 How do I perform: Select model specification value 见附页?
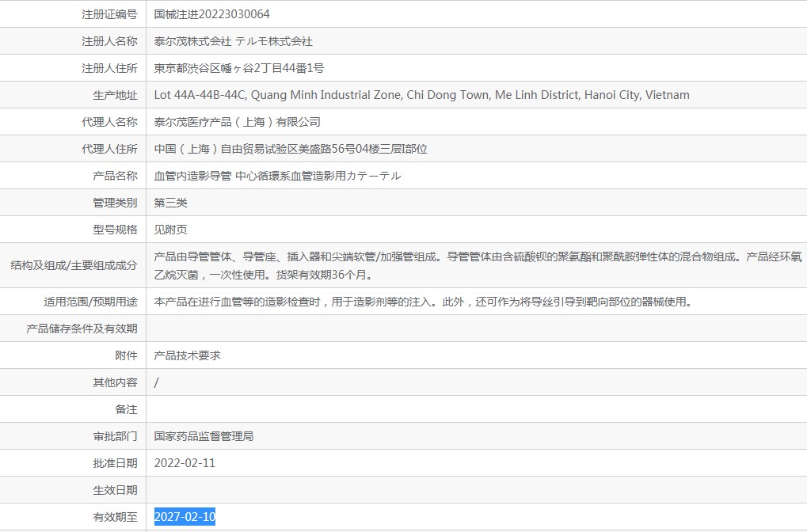(x=170, y=230)
